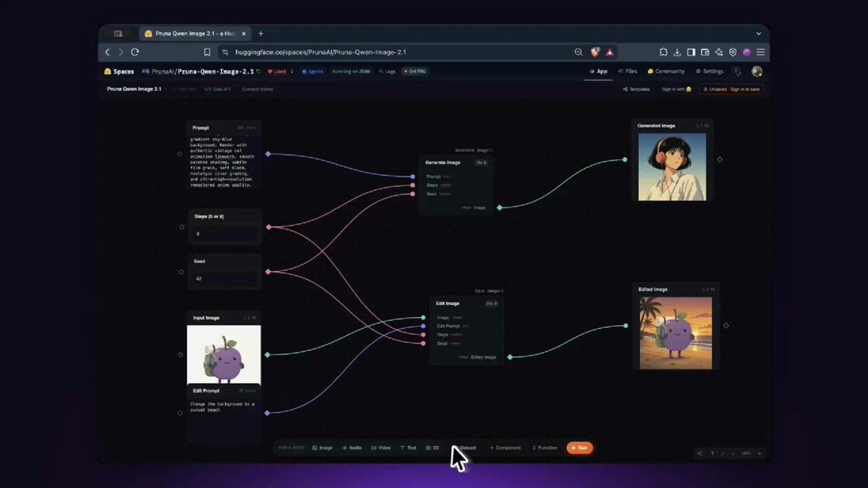Click the Generated Image anime girl thumbnail
Viewport: 868px width, 488px height.
pos(673,166)
